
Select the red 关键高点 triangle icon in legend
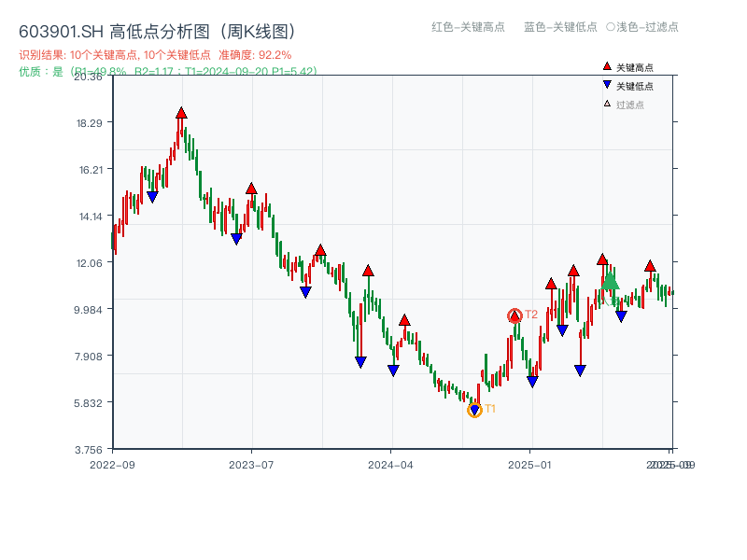pyautogui.click(x=606, y=65)
